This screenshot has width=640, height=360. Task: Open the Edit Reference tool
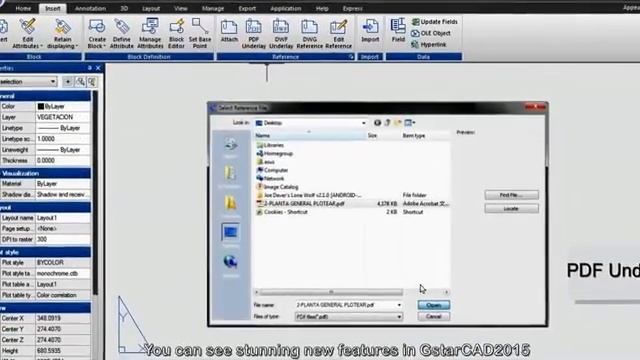pyautogui.click(x=338, y=33)
